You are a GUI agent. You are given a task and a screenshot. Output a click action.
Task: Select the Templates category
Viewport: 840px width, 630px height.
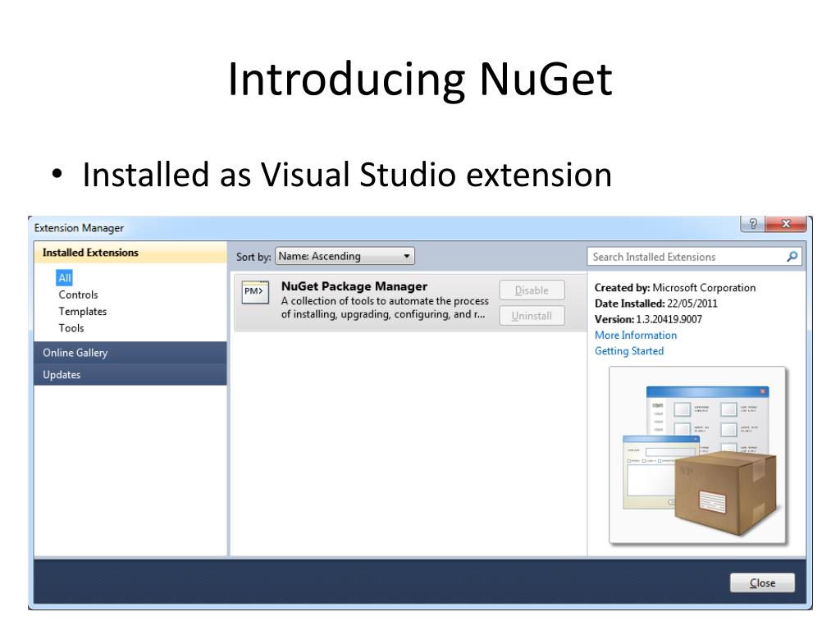[83, 311]
